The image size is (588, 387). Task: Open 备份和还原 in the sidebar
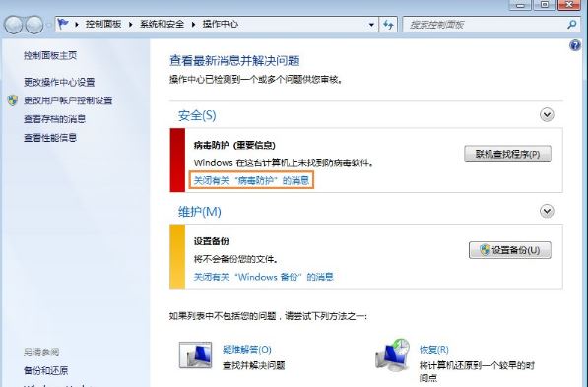tap(45, 371)
